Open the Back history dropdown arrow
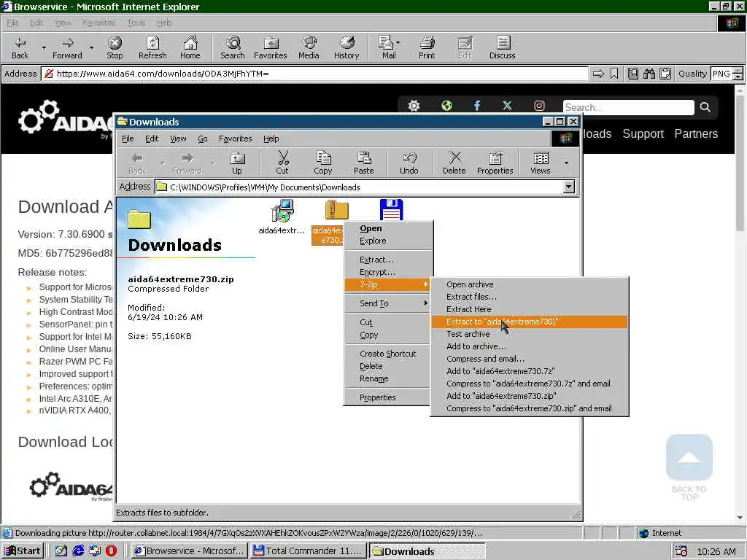The width and height of the screenshot is (747, 560). 44,47
